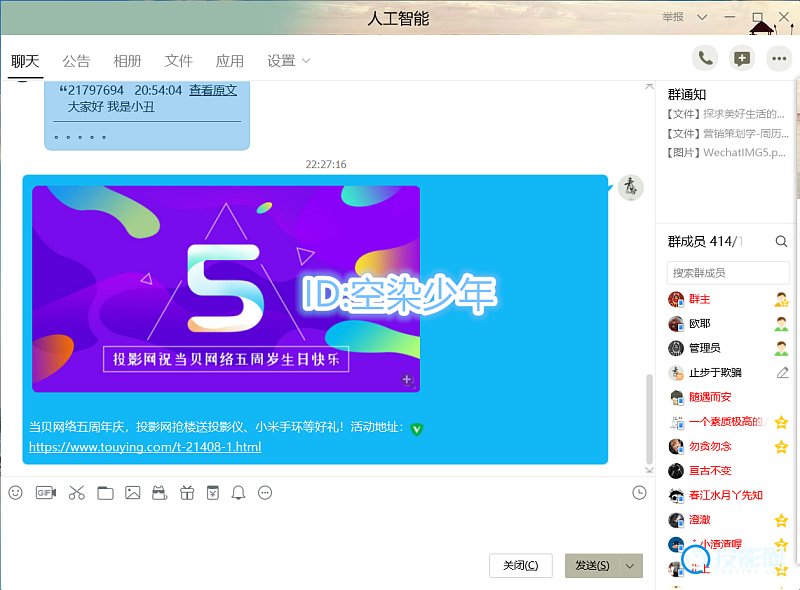Click avatar of member 亘古不变
Viewport: 800px width, 590px height.
click(x=676, y=471)
